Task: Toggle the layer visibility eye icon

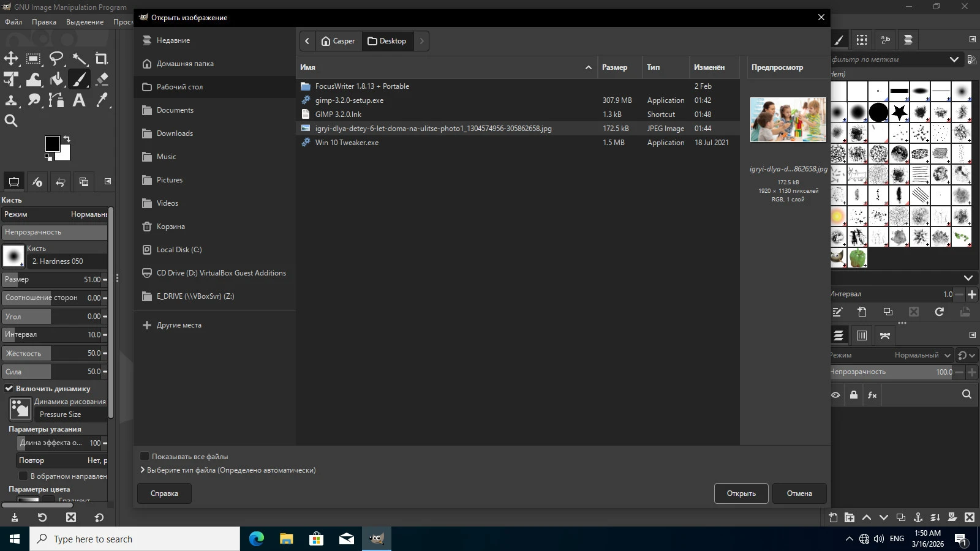Action: 835,395
